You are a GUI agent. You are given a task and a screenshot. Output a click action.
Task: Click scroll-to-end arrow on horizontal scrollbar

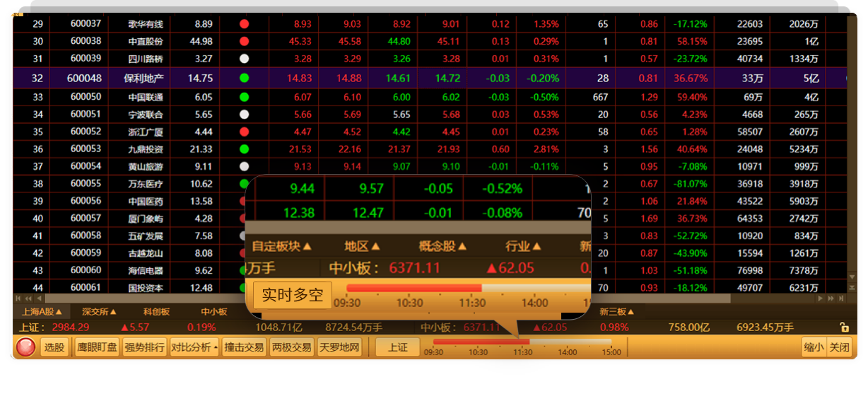840,299
